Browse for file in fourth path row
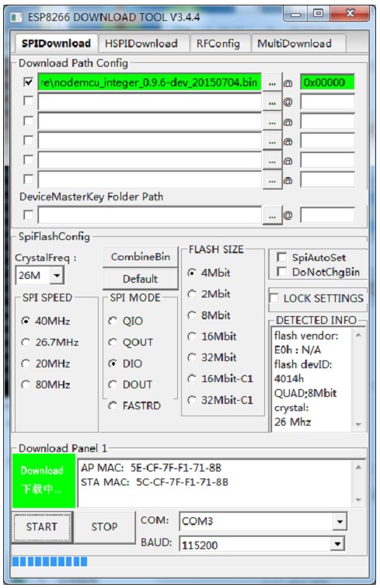This screenshot has height=588, width=380. [272, 141]
